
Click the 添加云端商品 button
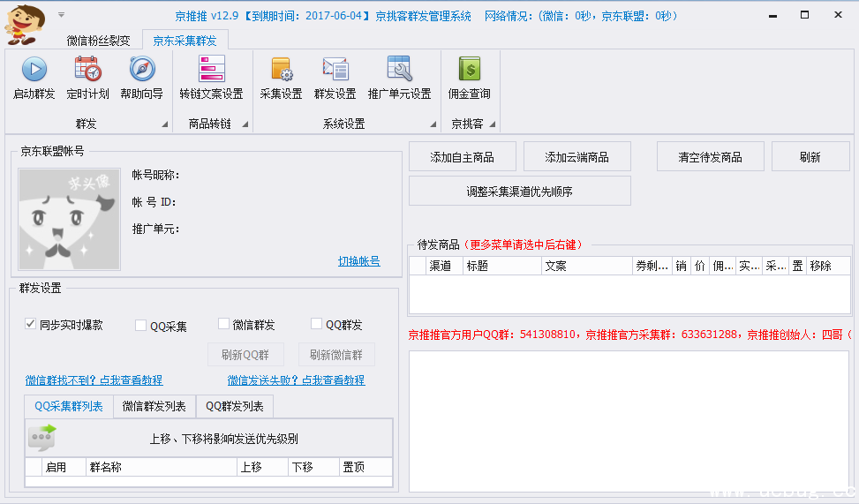coord(576,157)
